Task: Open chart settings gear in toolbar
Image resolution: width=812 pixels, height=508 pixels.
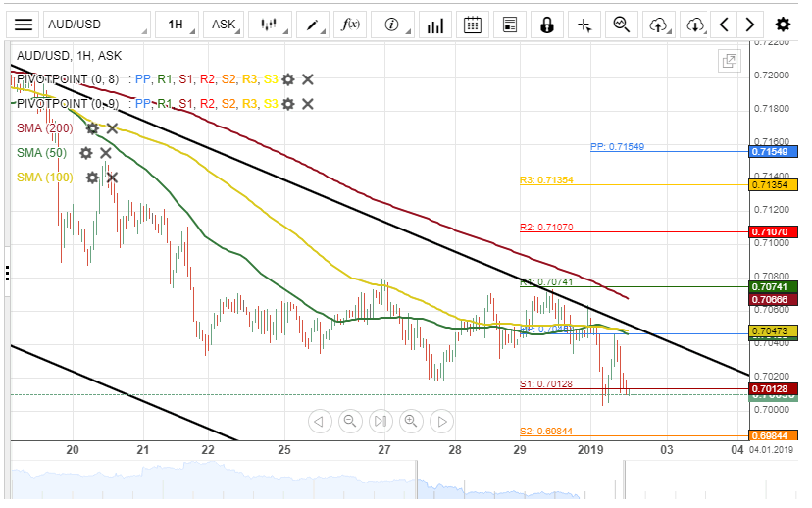Action: 782,25
